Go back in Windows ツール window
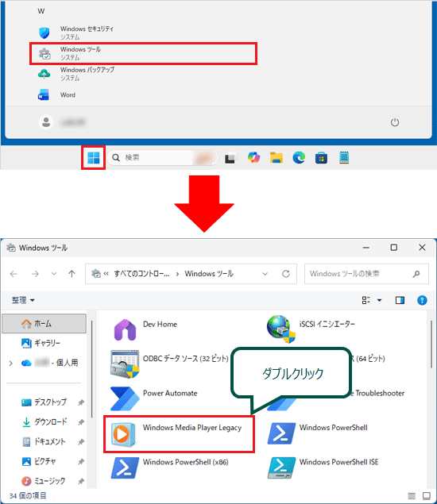 tap(14, 274)
